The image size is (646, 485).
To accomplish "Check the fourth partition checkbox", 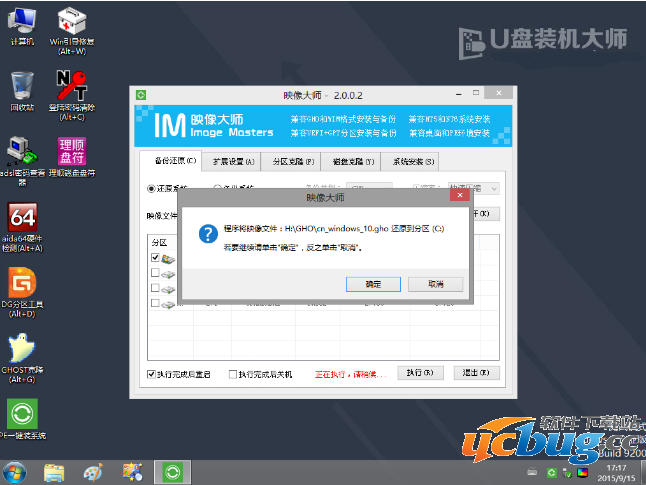I will coord(155,303).
